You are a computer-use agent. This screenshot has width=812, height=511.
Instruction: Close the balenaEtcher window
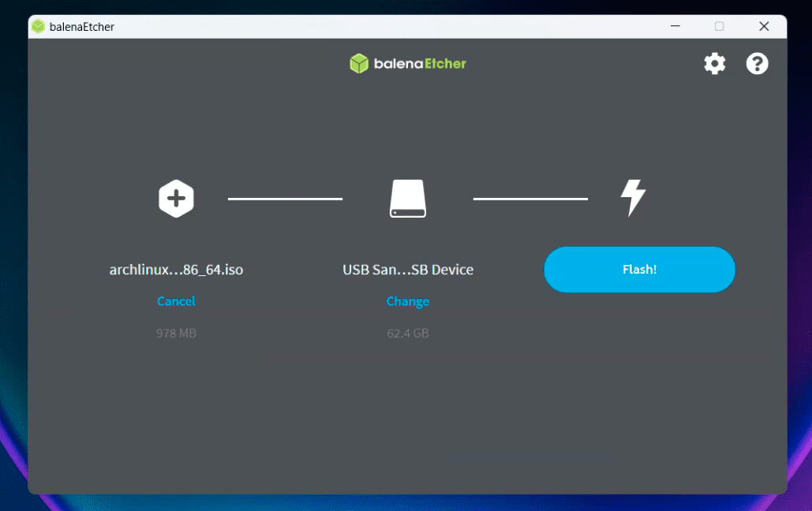[764, 26]
